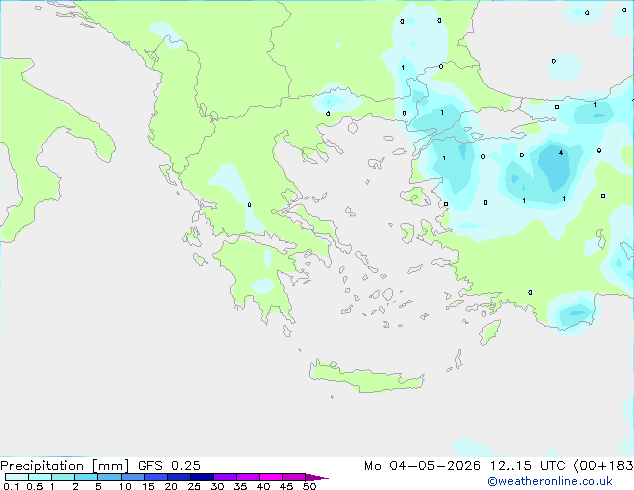Click the Peloponnese peninsula on the map

tap(261, 279)
